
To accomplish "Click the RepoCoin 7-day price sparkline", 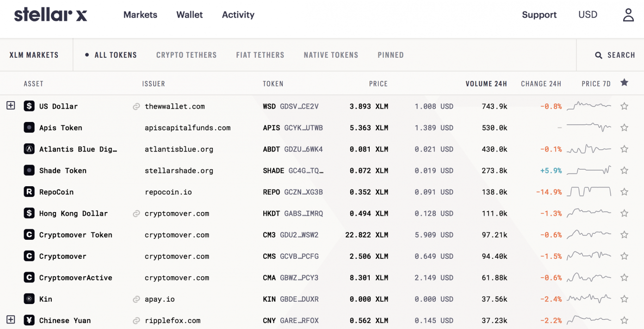I will pos(589,191).
